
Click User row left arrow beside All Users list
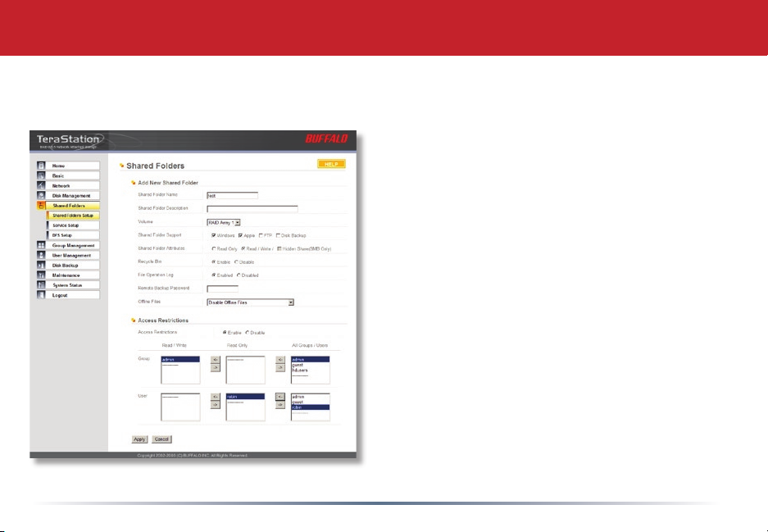click(280, 397)
